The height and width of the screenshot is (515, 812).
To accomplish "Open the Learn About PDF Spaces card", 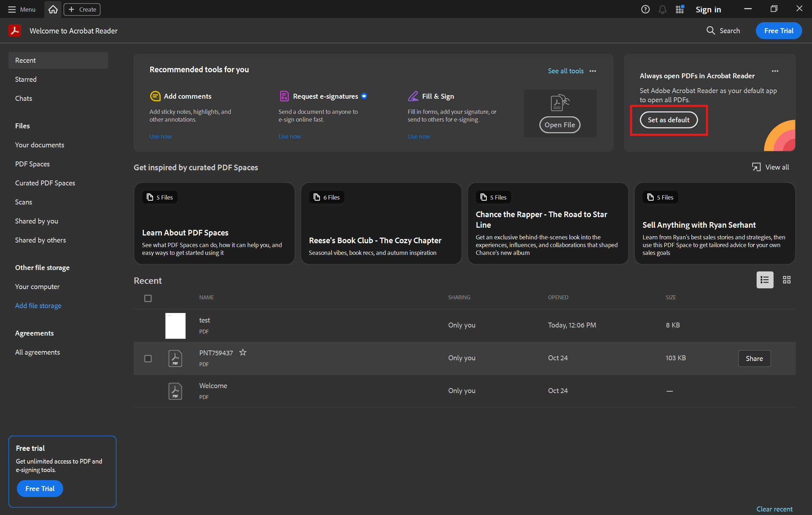I will click(214, 223).
